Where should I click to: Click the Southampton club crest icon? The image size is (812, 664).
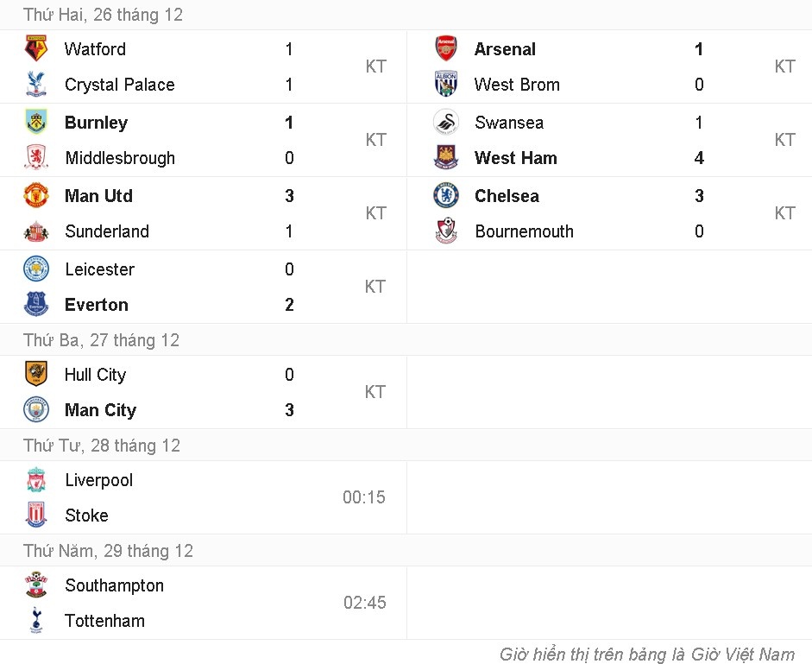36,585
